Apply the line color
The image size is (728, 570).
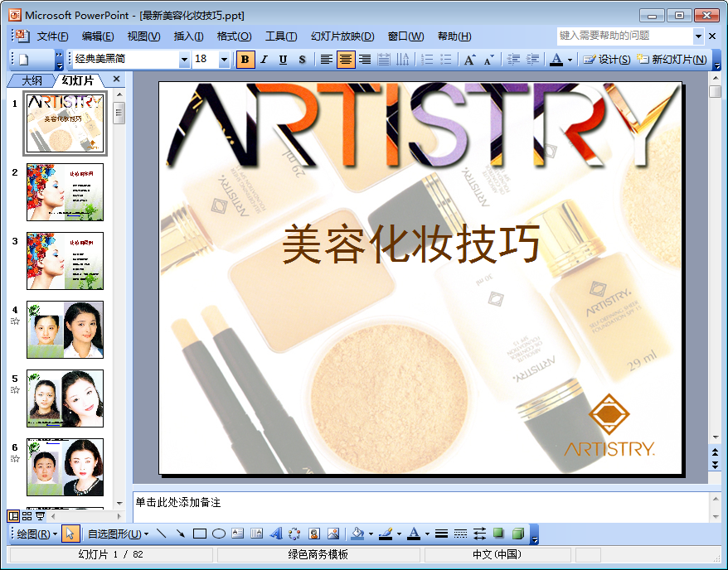point(386,534)
